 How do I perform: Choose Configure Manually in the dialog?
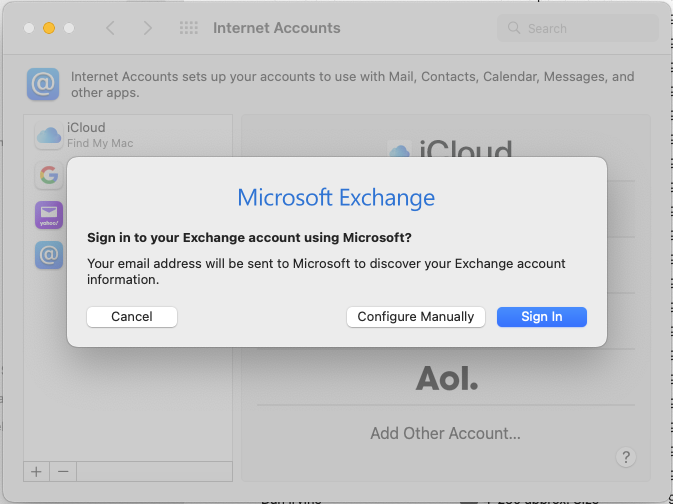415,317
